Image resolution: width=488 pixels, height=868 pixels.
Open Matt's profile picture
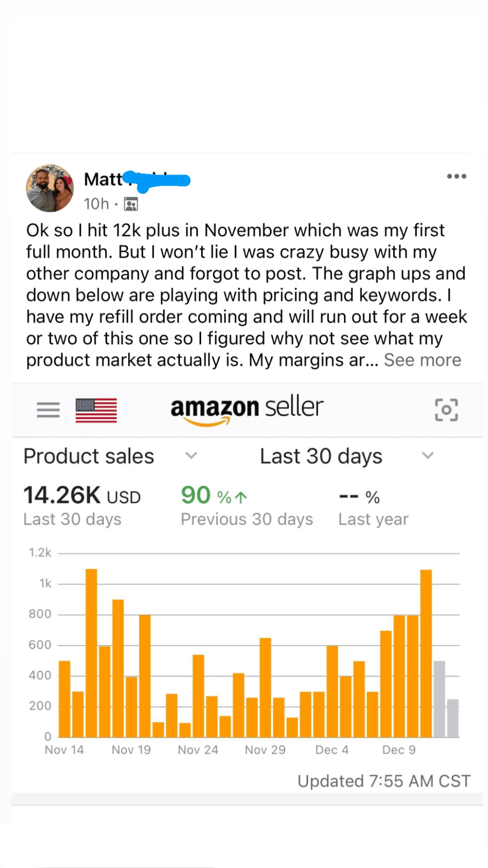click(x=50, y=188)
